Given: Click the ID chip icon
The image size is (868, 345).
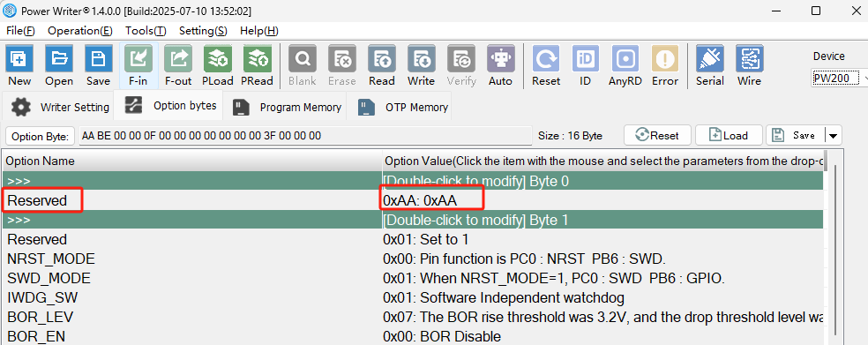Looking at the screenshot, I should [x=586, y=58].
